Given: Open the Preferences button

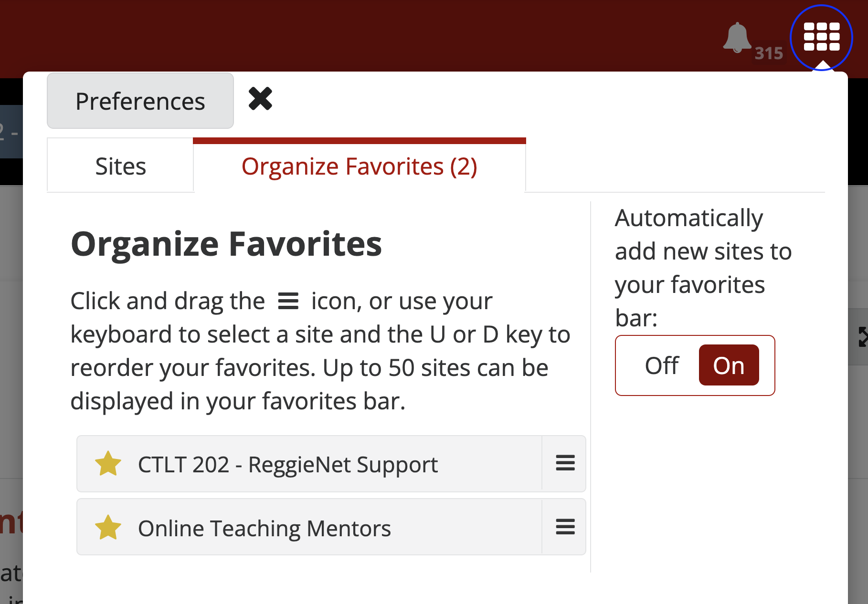Looking at the screenshot, I should [140, 101].
